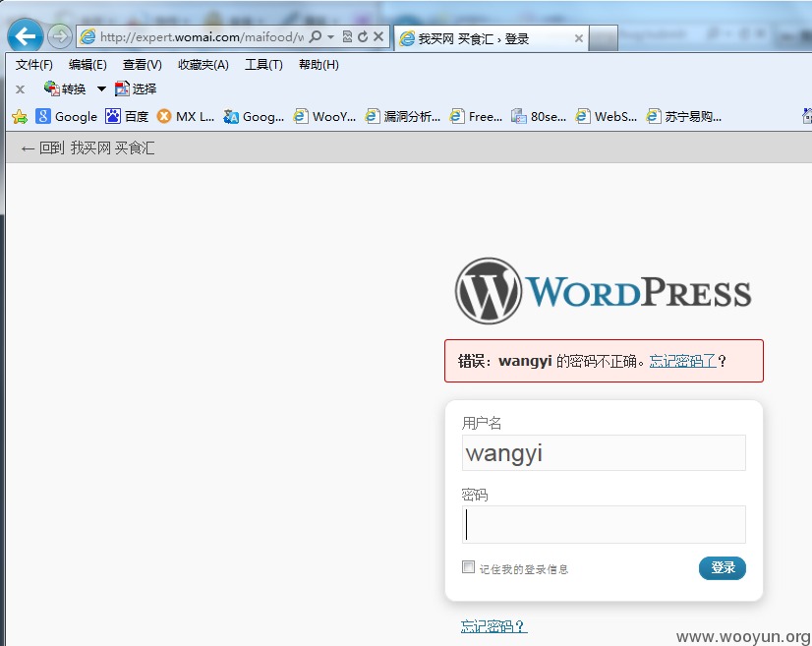Open the 编辑(E) menu
The image size is (812, 646).
(x=87, y=65)
